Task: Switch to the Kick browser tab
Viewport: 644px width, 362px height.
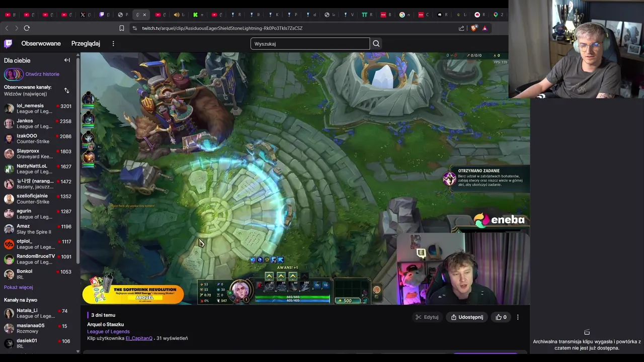Action: (x=195, y=15)
